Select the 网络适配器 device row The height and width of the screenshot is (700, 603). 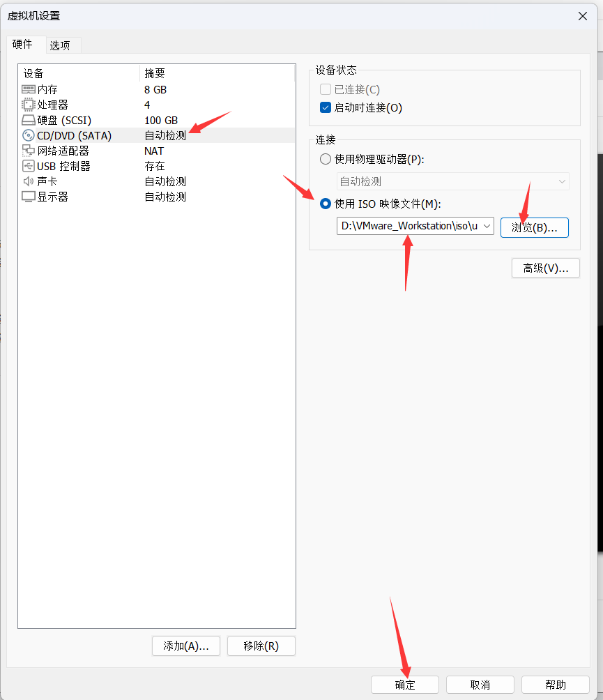[157, 151]
